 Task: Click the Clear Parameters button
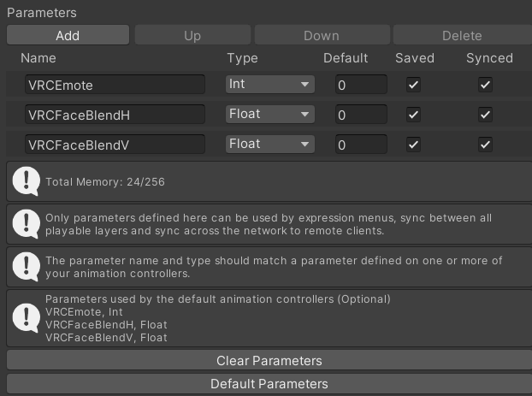coord(269,360)
